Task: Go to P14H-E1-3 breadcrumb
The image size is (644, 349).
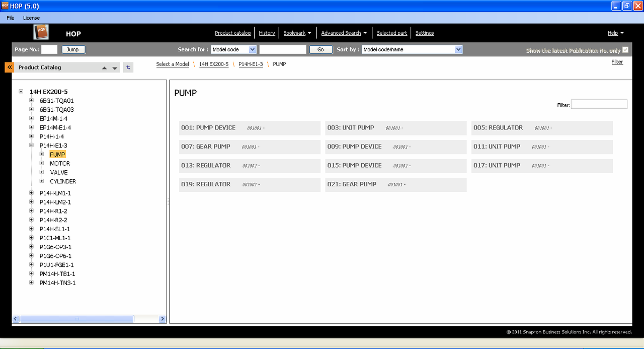Action: point(251,64)
